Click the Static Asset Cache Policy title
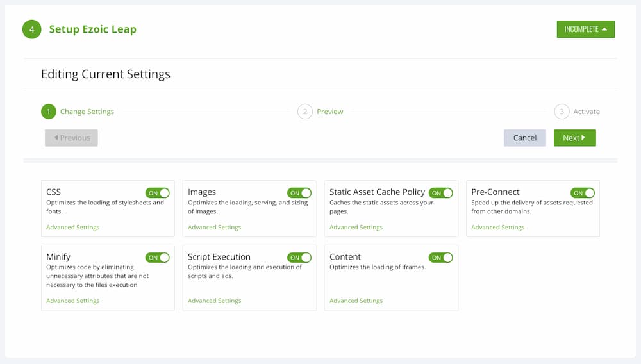 click(378, 192)
